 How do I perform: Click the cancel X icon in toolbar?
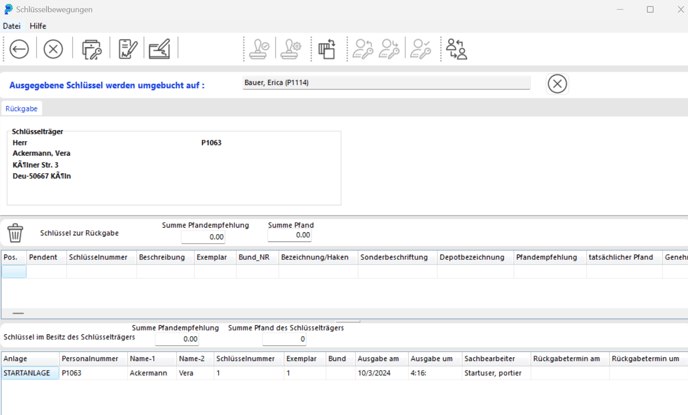[x=53, y=49]
